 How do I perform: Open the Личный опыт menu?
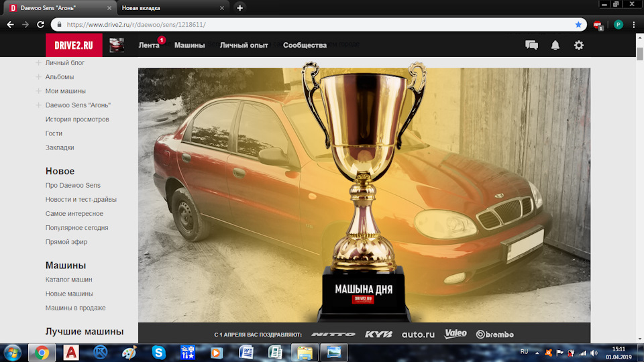coord(244,45)
